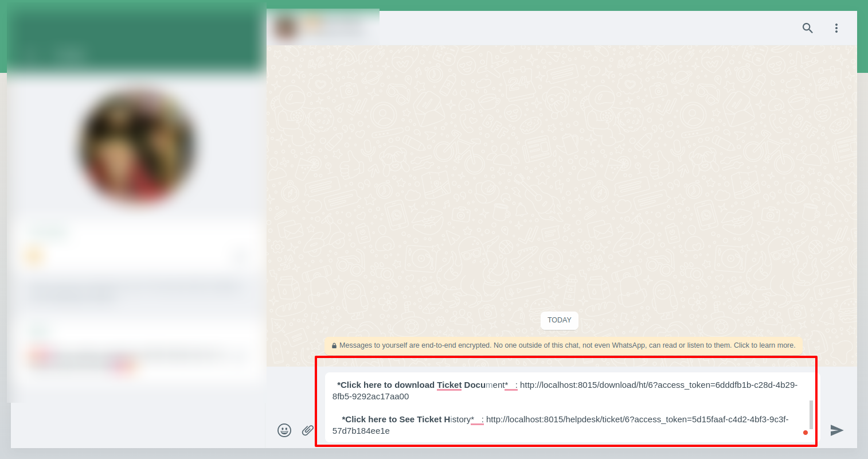The width and height of the screenshot is (868, 459).
Task: Click the localhost download/ht URL text
Action: click(565, 391)
